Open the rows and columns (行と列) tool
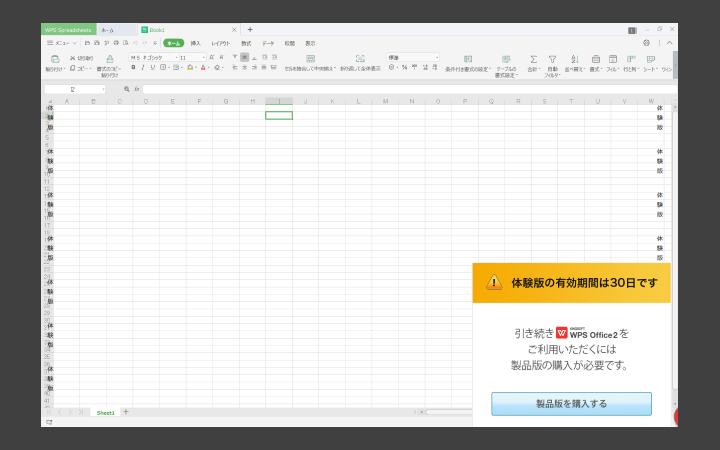 pos(631,63)
